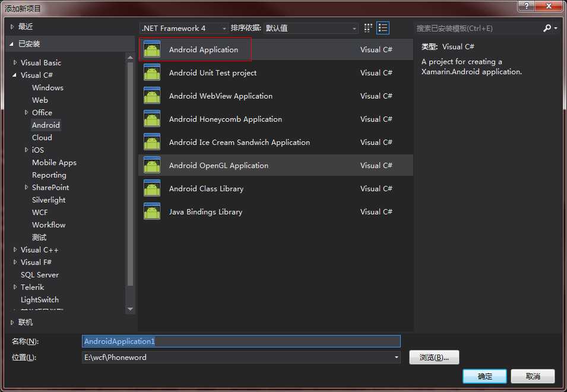Expand the Office node
The width and height of the screenshot is (567, 392).
(26, 112)
